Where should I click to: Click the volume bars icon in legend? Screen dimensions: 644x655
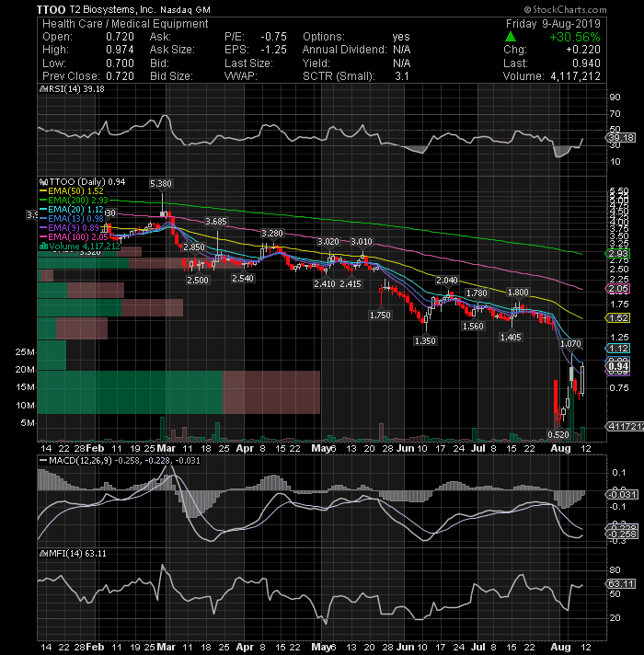click(x=43, y=246)
